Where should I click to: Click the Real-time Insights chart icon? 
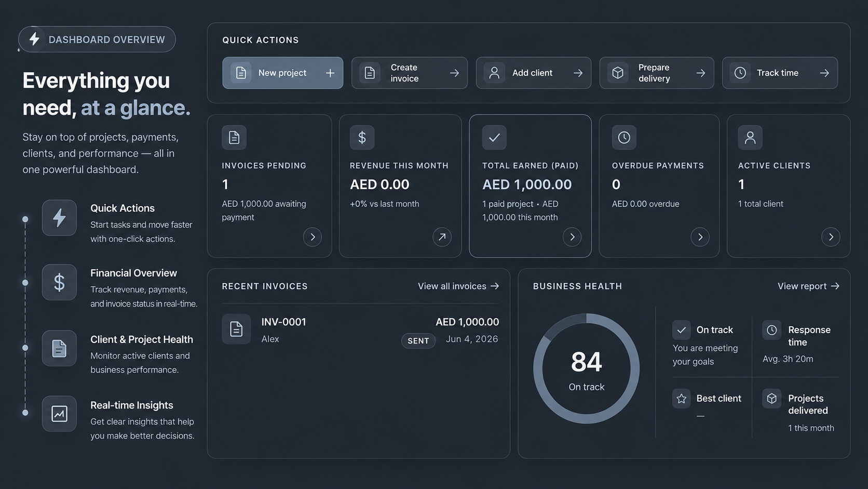(x=59, y=414)
